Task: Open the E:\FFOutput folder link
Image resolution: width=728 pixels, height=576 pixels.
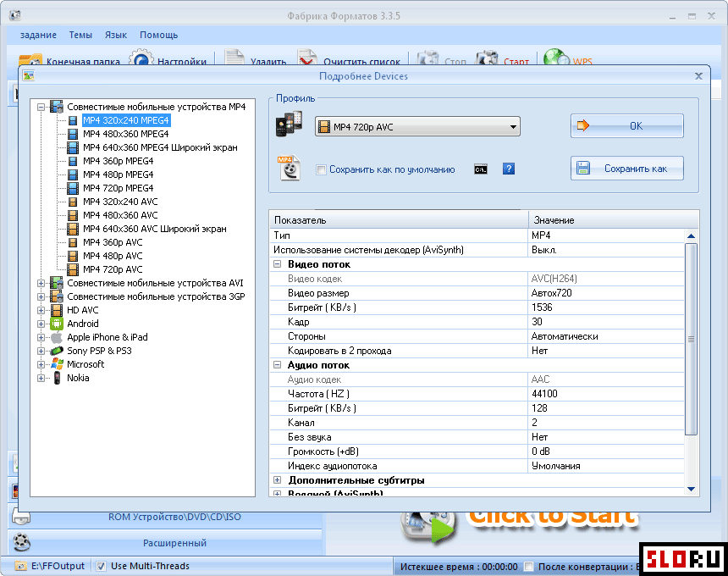Action: point(58,566)
